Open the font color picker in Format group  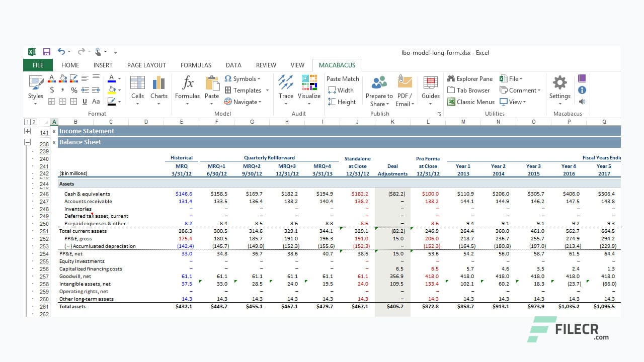pos(112,78)
